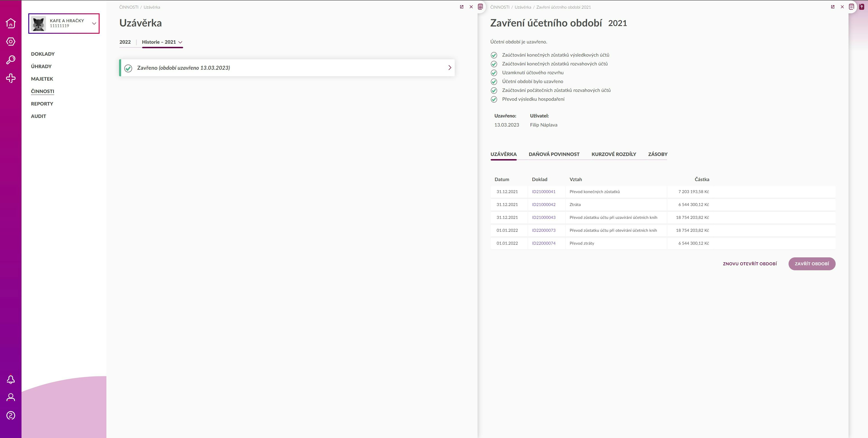The width and height of the screenshot is (868, 438).
Task: Click check icon for Zaúčtování konečných zůstatků rozvahových účtů
Action: coord(494,64)
